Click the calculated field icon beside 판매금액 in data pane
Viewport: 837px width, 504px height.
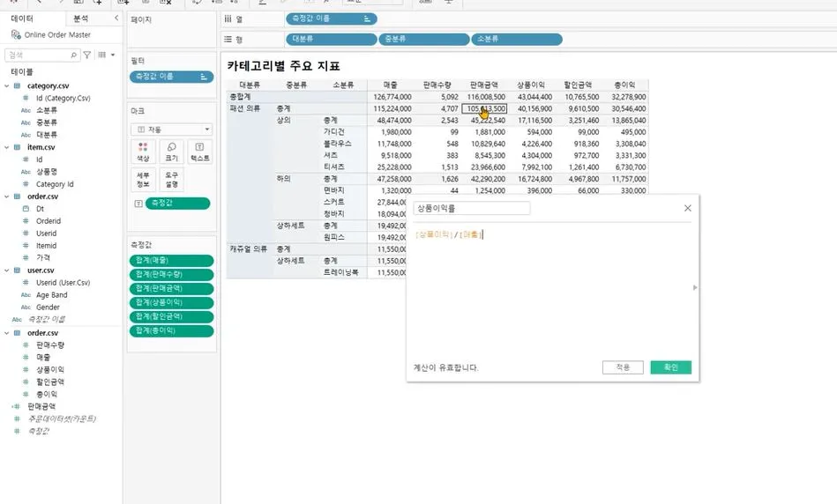[16, 406]
